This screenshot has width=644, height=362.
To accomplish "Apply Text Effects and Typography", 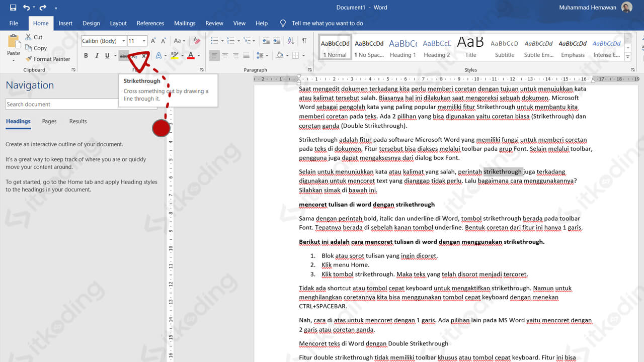I will point(158,56).
